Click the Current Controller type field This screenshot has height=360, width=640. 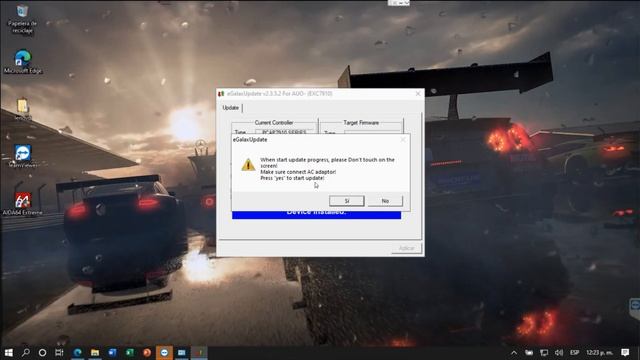pos(285,132)
